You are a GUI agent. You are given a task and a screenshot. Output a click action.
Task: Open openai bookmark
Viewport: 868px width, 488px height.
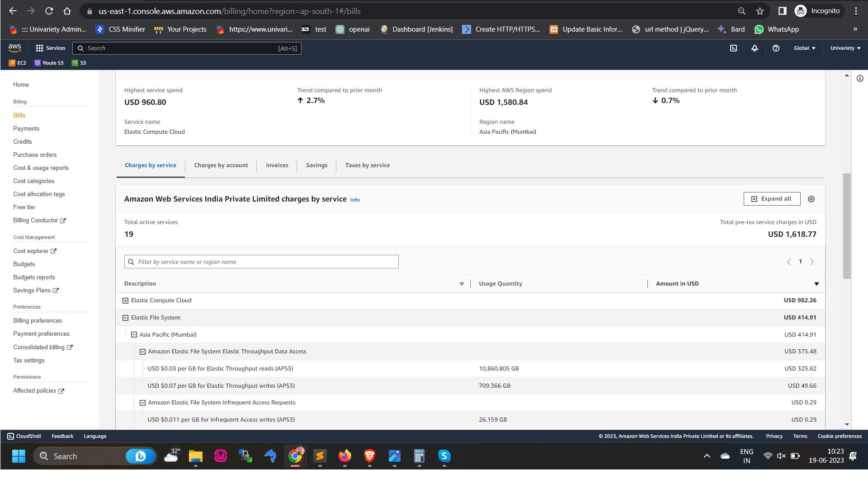pyautogui.click(x=353, y=29)
